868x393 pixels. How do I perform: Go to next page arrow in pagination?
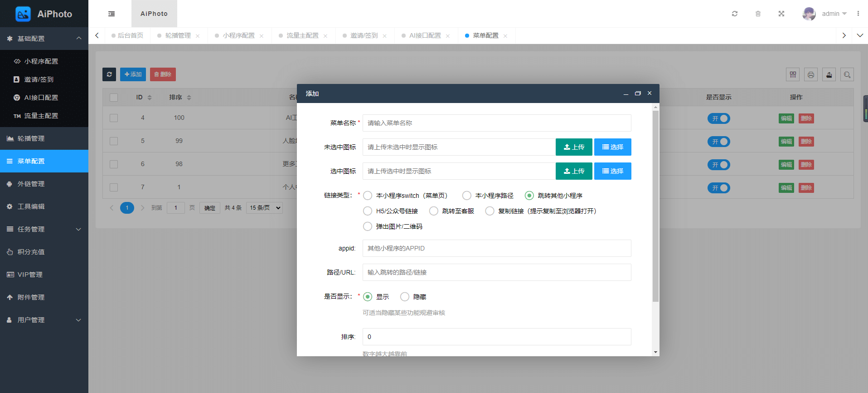tap(142, 208)
